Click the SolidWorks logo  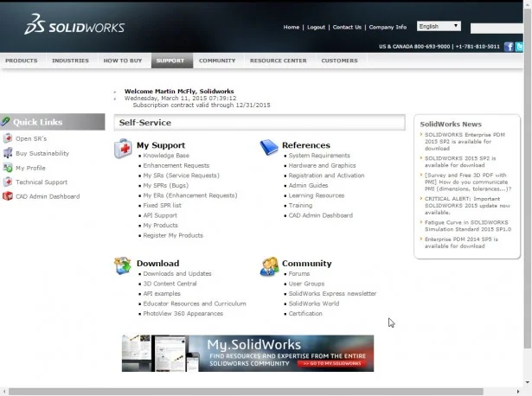74,25
